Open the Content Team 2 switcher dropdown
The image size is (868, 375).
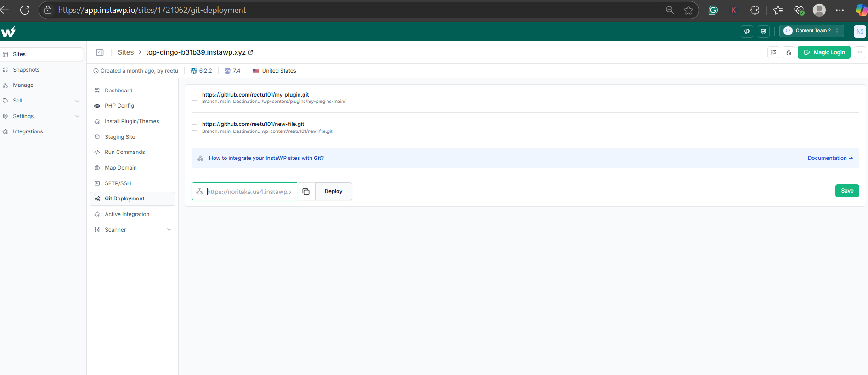point(812,31)
